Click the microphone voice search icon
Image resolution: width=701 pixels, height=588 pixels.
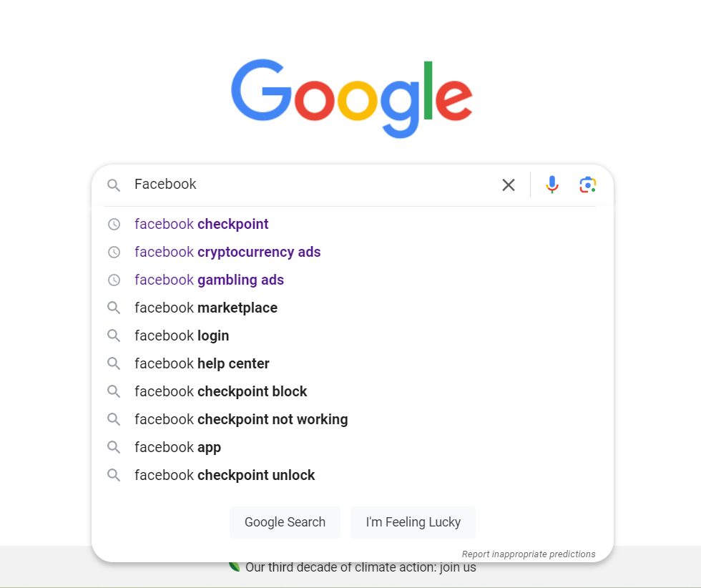(552, 185)
